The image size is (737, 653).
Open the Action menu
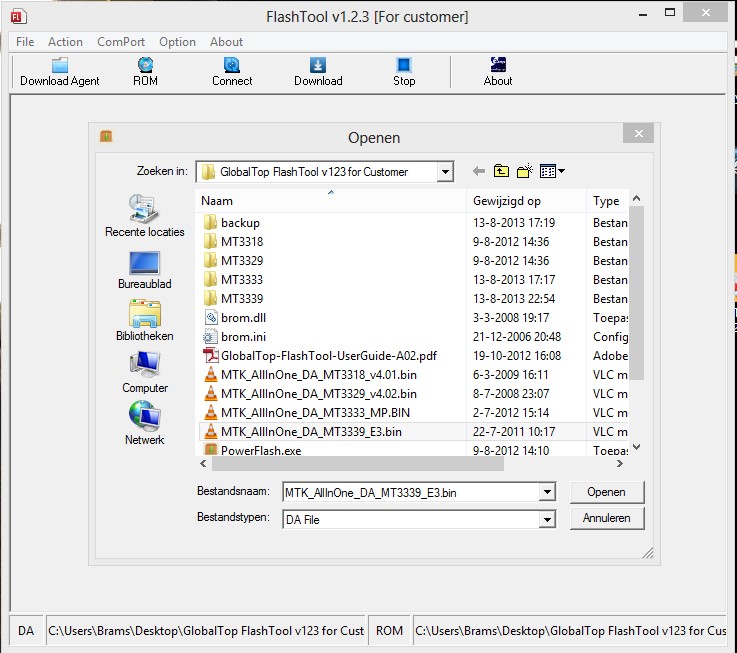point(65,42)
